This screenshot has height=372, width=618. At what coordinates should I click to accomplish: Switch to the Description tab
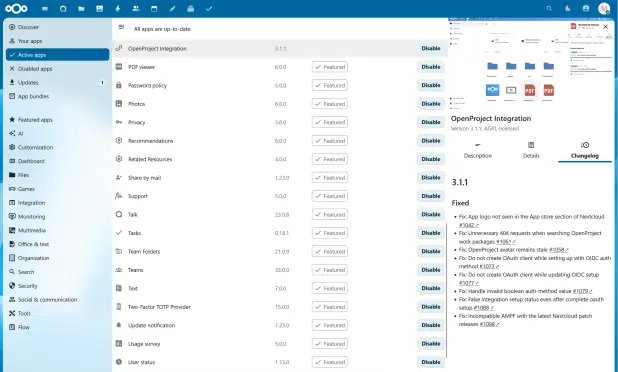478,150
